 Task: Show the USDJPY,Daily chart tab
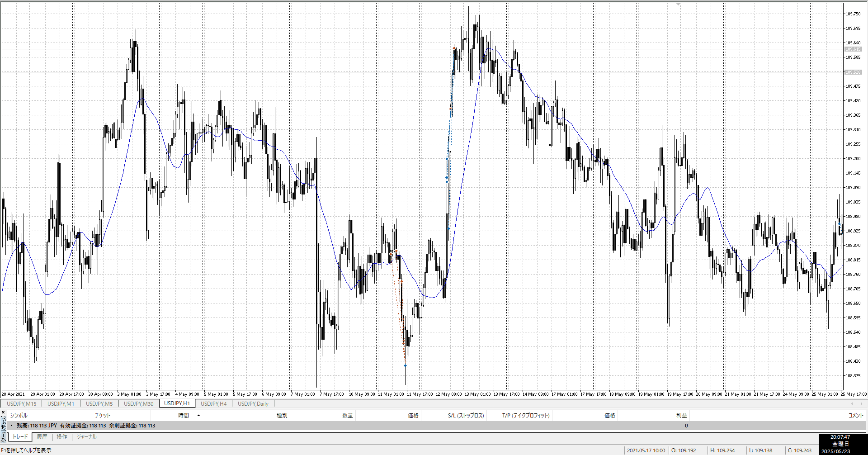[253, 403]
